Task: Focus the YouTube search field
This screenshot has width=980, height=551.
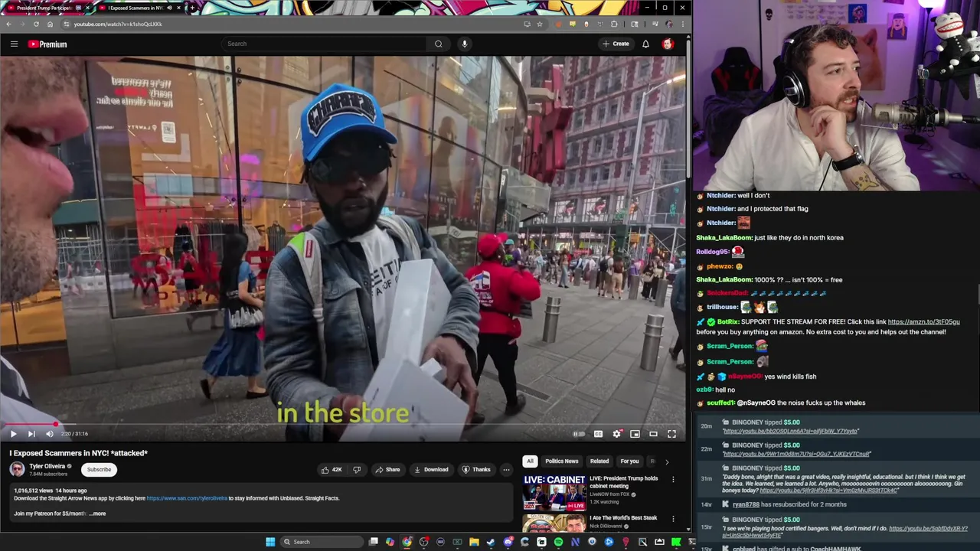Action: 325,44
